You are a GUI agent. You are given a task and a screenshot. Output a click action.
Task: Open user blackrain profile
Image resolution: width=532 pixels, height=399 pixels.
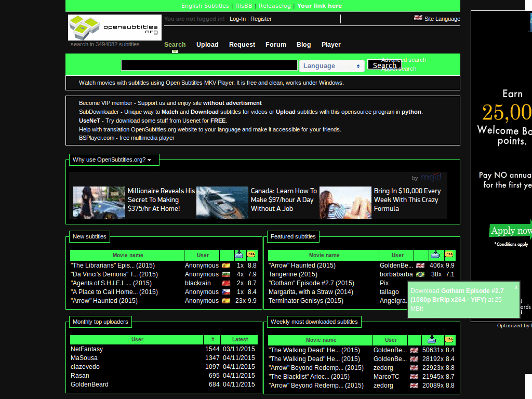[198, 283]
